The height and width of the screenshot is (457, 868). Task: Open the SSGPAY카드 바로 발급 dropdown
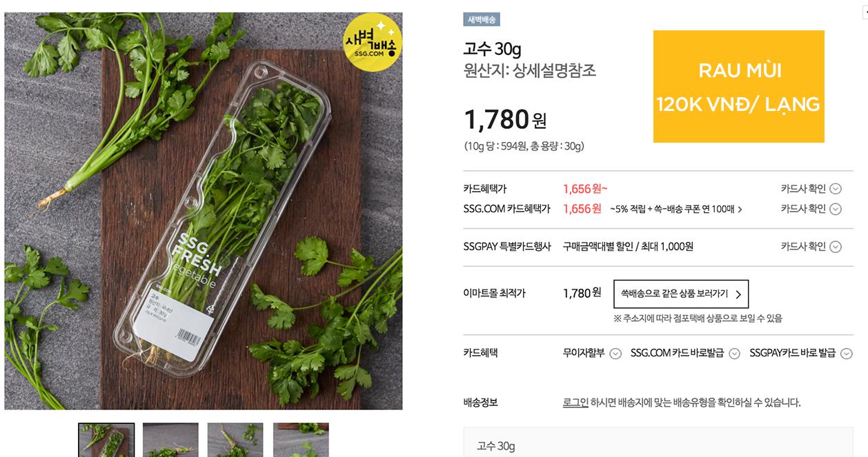coord(846,354)
